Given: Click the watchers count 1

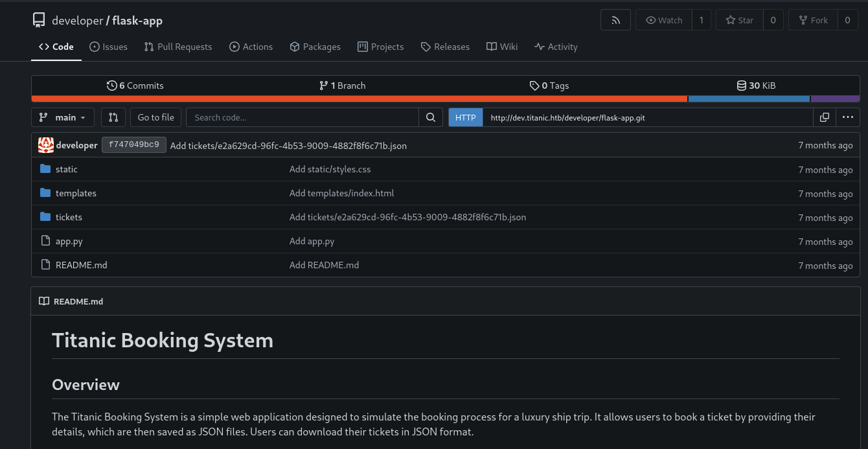Looking at the screenshot, I should coord(701,20).
